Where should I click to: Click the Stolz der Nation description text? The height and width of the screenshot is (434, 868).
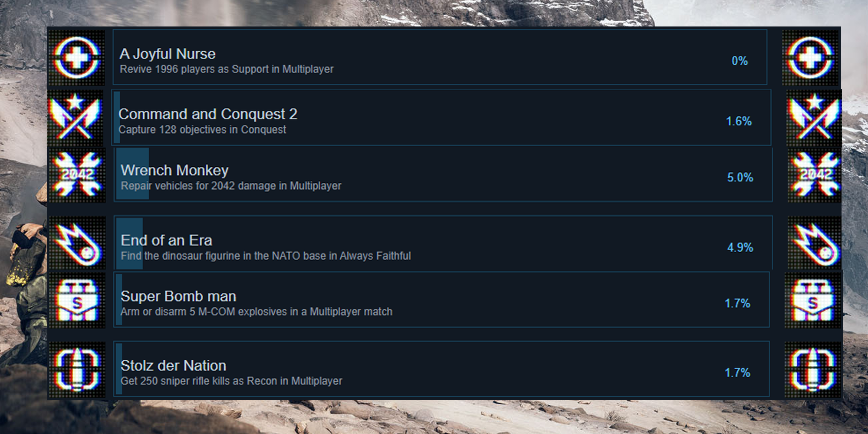coord(231,381)
